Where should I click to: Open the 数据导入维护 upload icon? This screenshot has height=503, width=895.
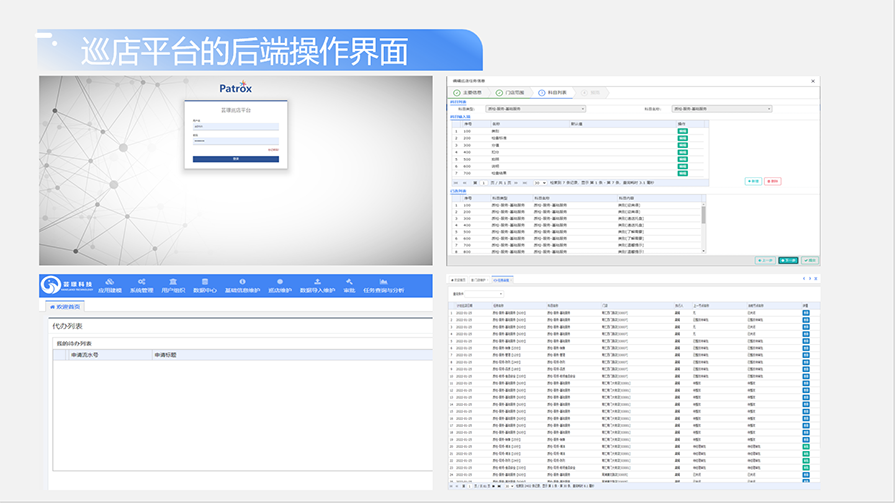(317, 281)
